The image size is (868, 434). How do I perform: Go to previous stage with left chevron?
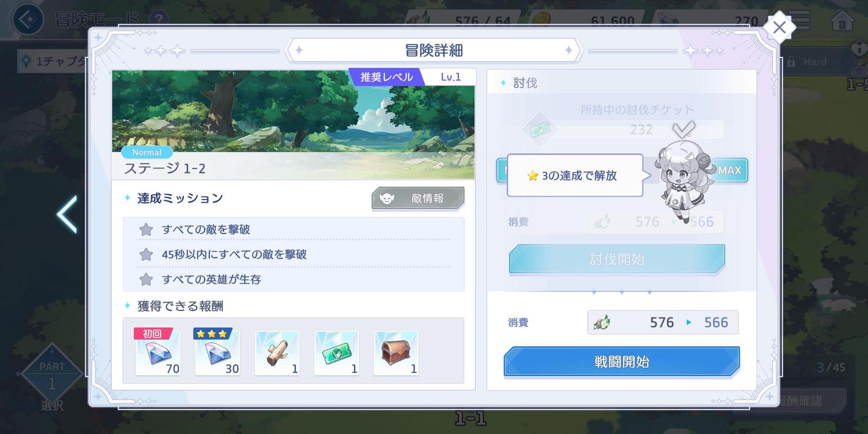click(x=67, y=215)
